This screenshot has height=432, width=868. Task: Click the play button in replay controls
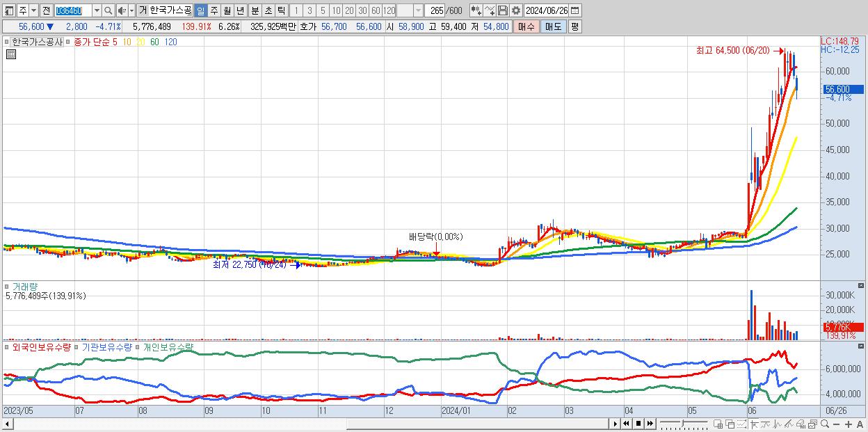616,424
